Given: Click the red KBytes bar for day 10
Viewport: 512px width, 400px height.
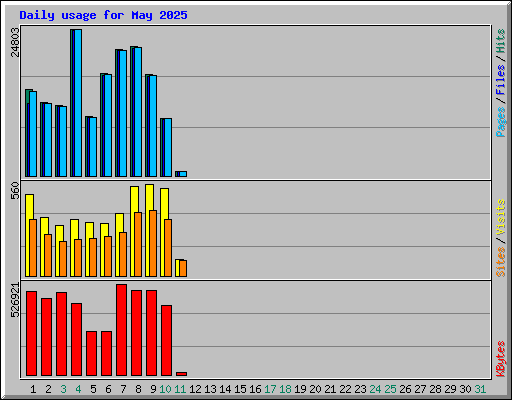Looking at the screenshot, I should (166, 340).
